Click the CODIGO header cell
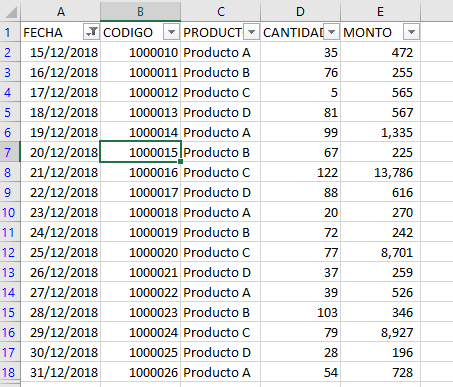 click(x=140, y=32)
